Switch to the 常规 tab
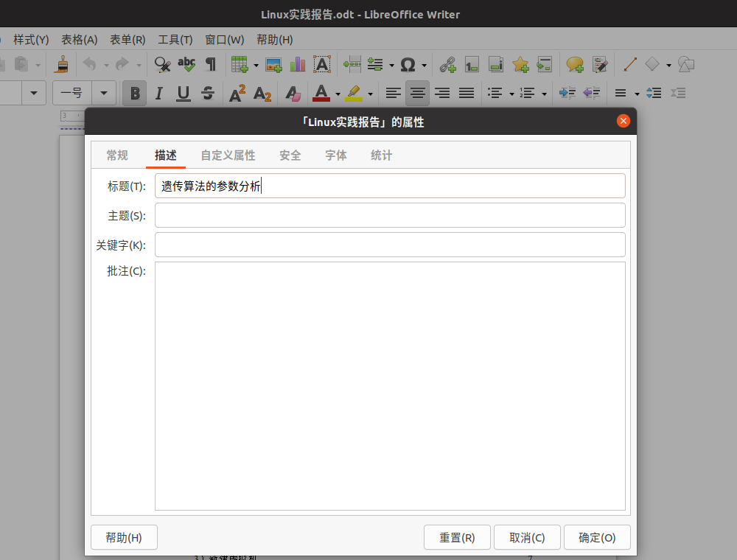 [x=117, y=155]
